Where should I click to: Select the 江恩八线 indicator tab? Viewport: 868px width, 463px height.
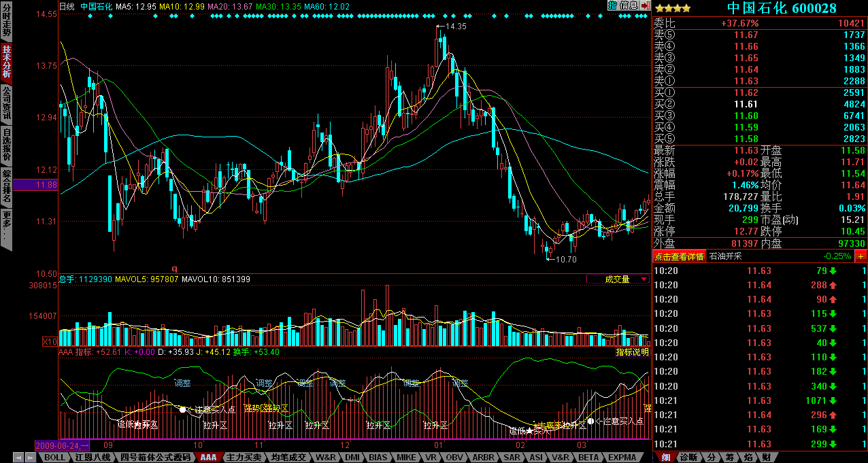click(x=93, y=458)
